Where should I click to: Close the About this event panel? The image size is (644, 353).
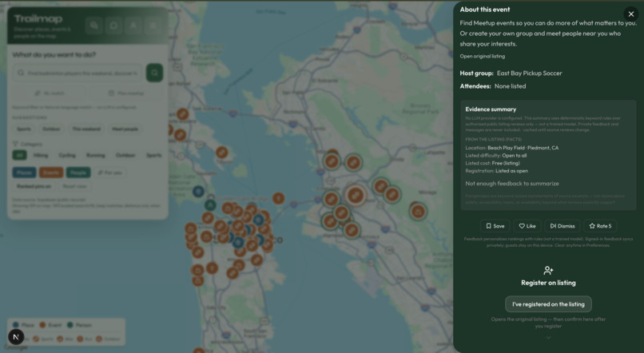(x=631, y=14)
